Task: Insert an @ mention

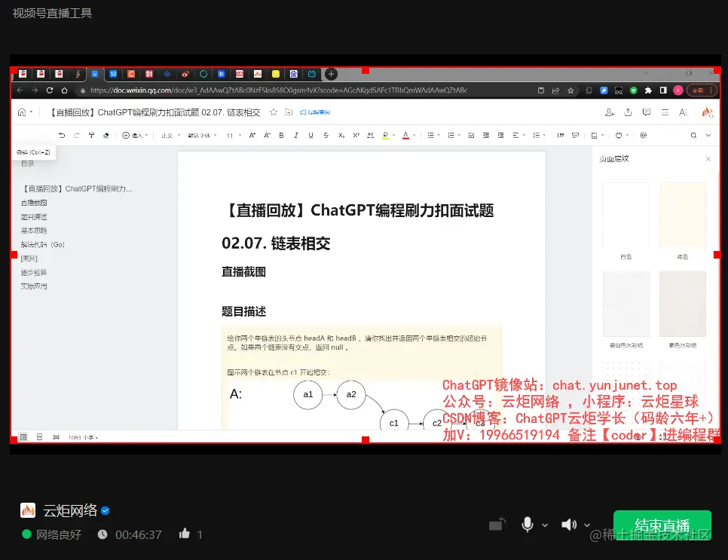Action: point(643,135)
